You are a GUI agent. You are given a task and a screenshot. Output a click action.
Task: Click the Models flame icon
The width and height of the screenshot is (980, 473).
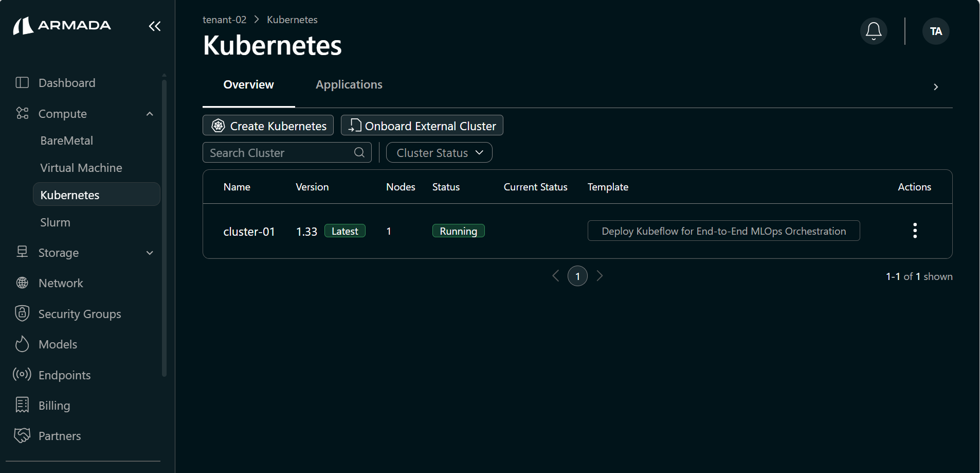[22, 344]
